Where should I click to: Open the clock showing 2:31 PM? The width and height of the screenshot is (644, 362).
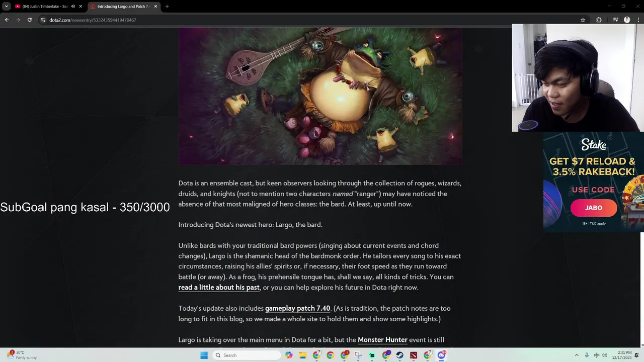622,355
